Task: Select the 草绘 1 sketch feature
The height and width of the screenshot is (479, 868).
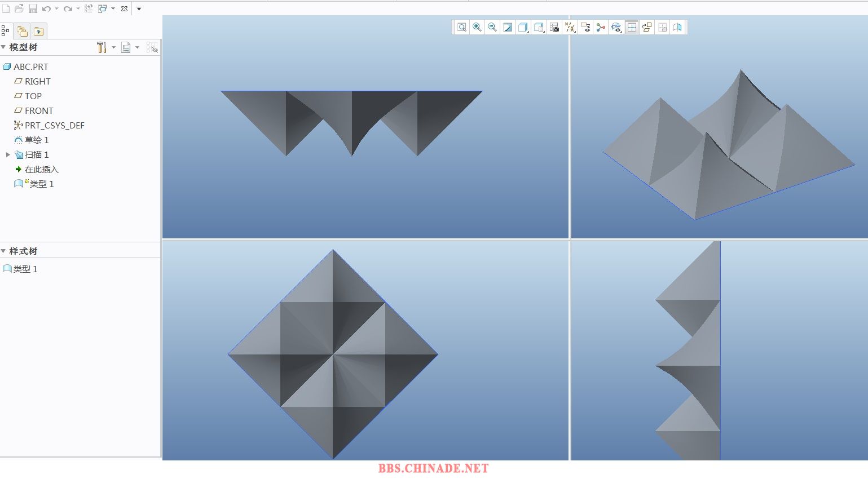Action: click(36, 140)
